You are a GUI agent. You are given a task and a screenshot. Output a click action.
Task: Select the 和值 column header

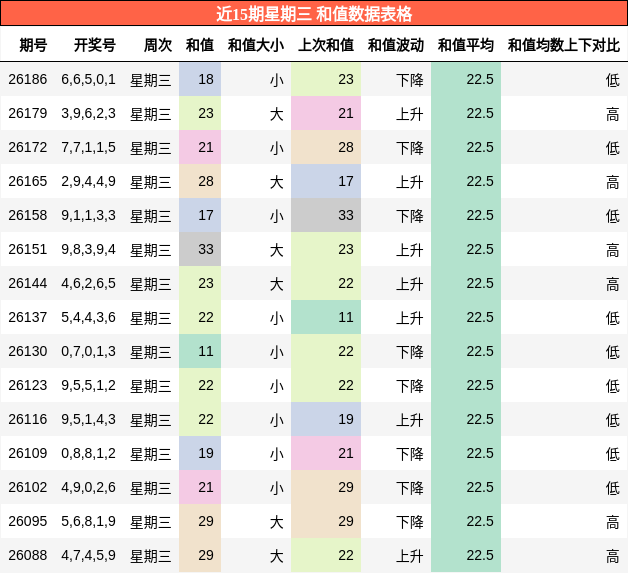[200, 45]
